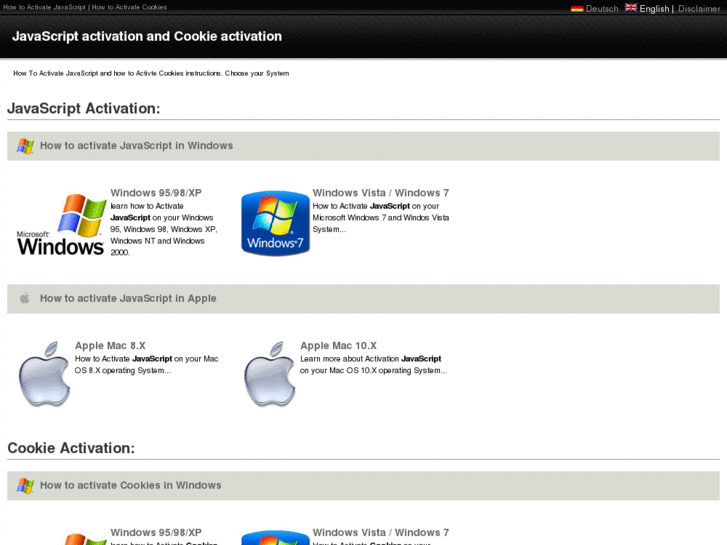Screen dimensions: 727x545
Task: Click 'How to activate JavaScript in Windows' heading
Action: (x=136, y=146)
